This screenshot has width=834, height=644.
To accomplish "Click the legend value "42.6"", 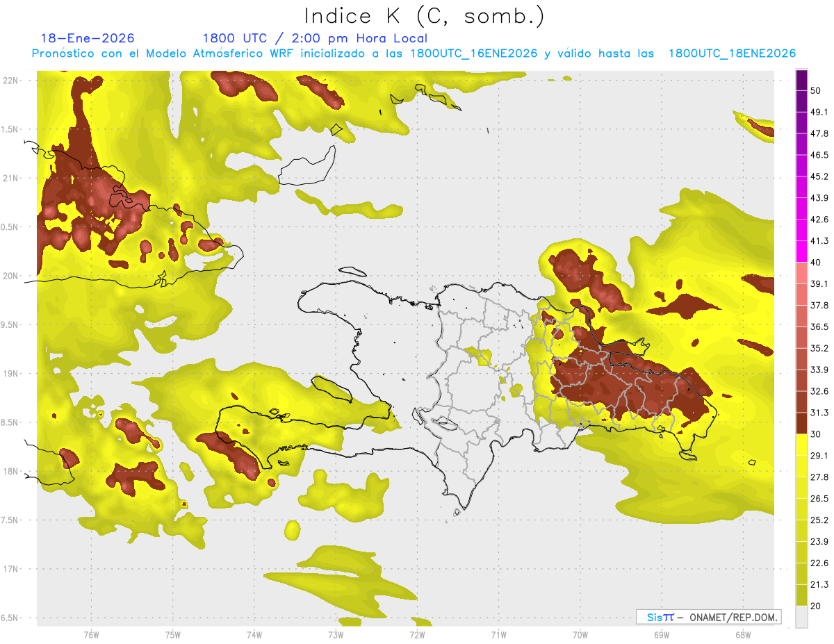I will 819,220.
